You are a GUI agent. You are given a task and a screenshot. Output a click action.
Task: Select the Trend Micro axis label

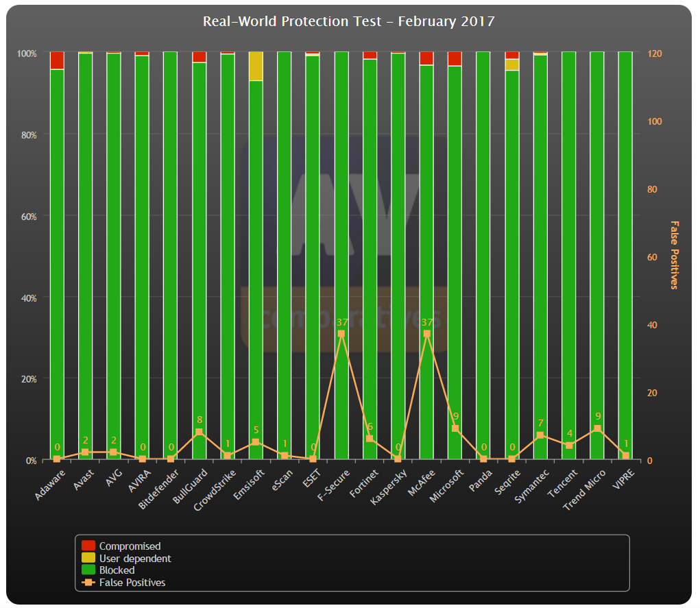pos(584,490)
